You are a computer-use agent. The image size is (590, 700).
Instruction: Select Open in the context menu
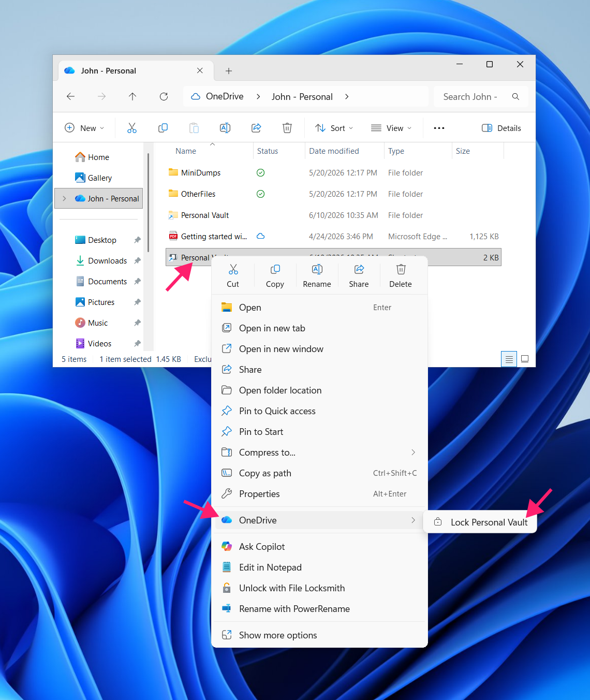[319, 308]
